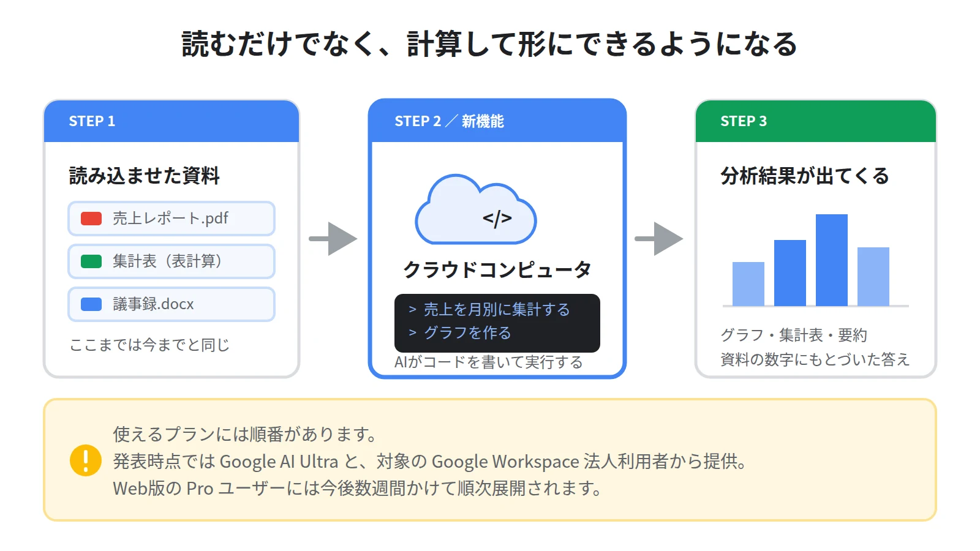This screenshot has width=980, height=551.
Task: Click the title 読むだけでなく、計算して形にできるようになる
Action: pyautogui.click(x=489, y=44)
